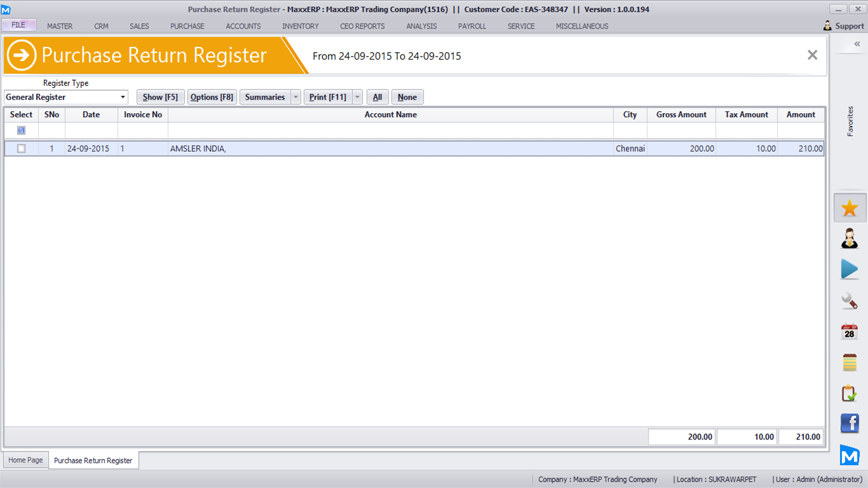Image resolution: width=868 pixels, height=488 pixels.
Task: Toggle the select-all checkbox under Select header
Action: tap(22, 130)
